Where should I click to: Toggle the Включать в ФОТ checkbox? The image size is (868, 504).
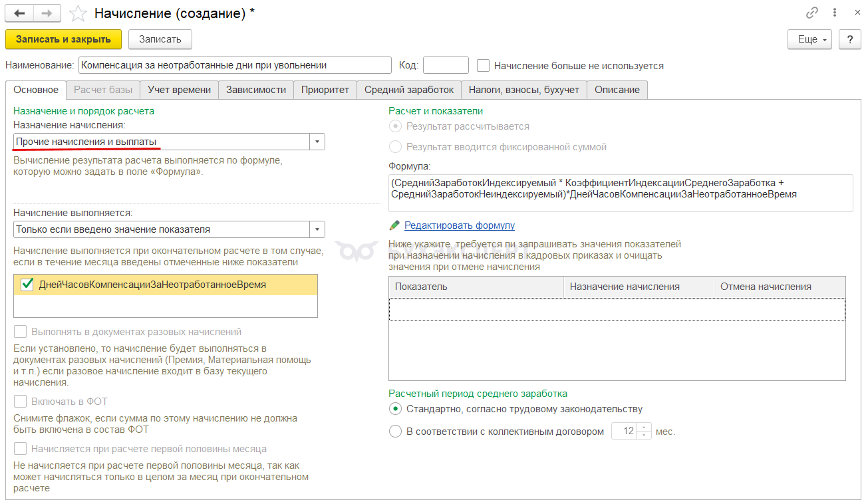click(20, 402)
